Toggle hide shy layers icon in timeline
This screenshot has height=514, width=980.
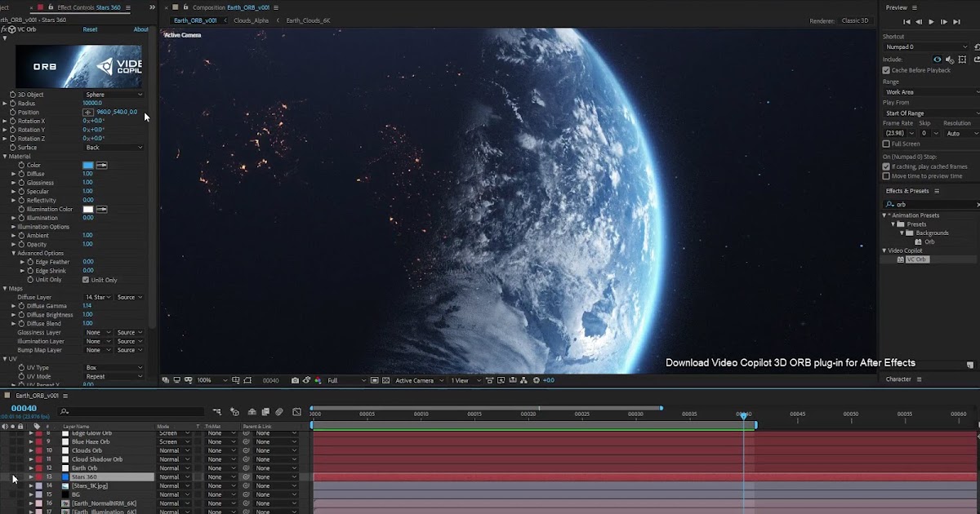[252, 411]
